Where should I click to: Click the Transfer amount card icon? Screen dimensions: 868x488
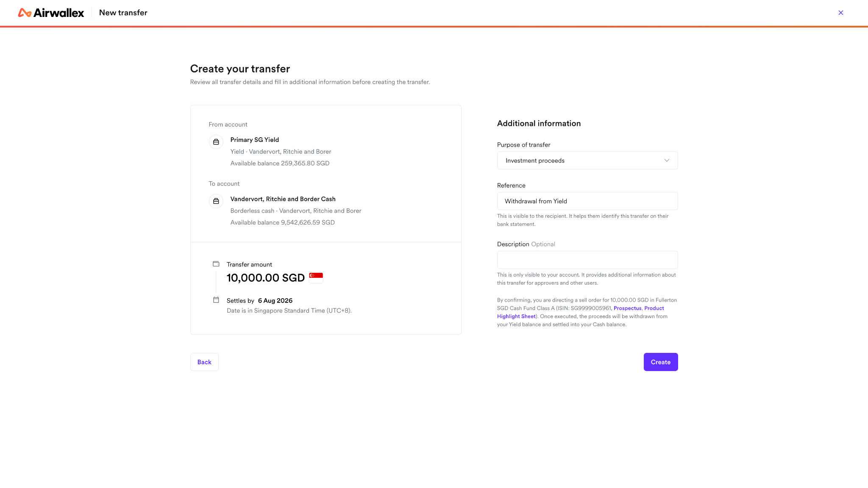[216, 264]
